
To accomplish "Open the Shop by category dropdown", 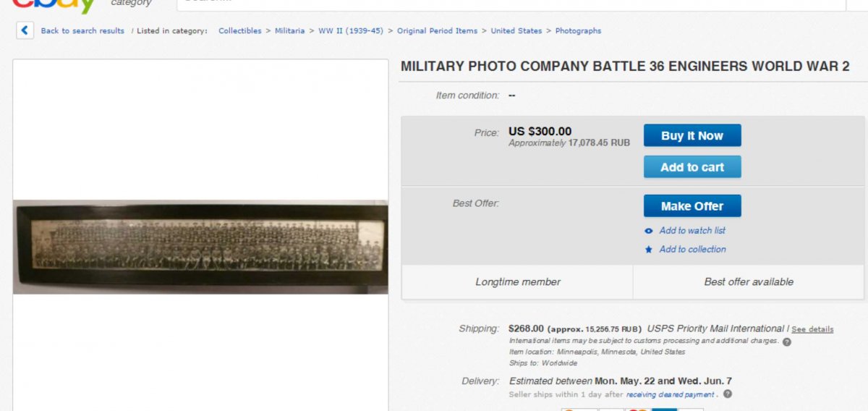I will point(131,4).
